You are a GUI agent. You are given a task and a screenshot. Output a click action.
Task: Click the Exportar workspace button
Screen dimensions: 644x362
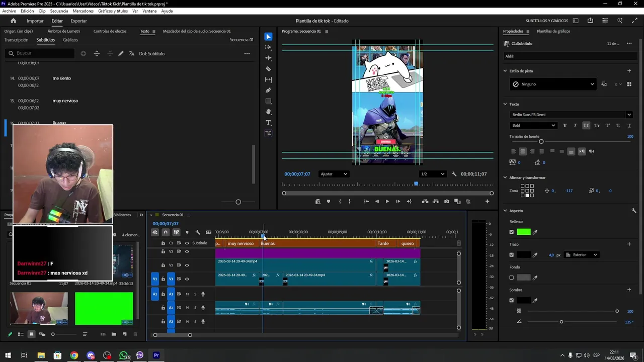pyautogui.click(x=78, y=21)
